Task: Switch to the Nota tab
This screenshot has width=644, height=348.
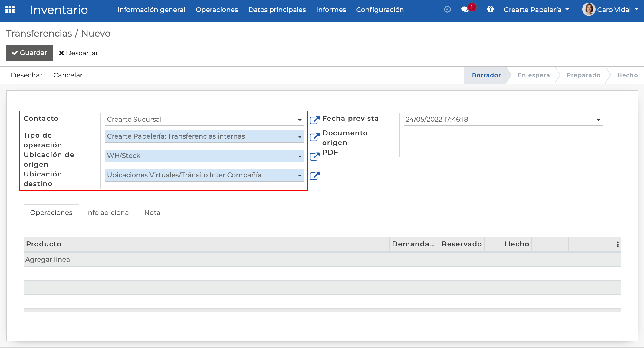Action: click(x=152, y=212)
